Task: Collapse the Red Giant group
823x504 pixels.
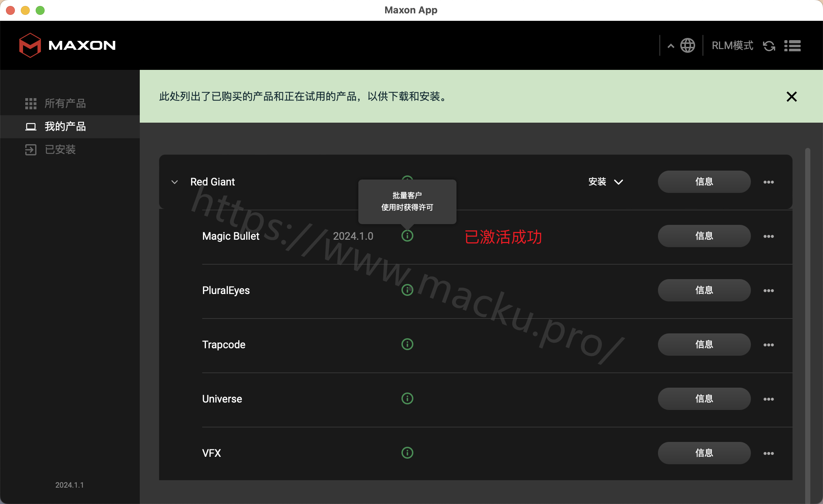Action: pyautogui.click(x=174, y=182)
